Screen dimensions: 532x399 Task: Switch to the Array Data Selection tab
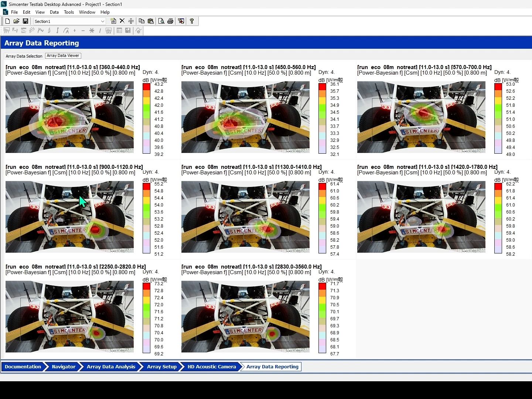tap(24, 56)
